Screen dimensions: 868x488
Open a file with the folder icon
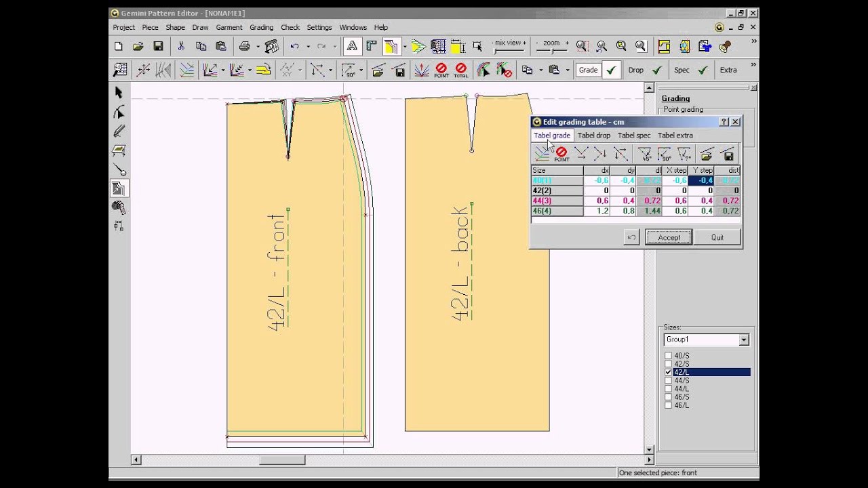pyautogui.click(x=138, y=46)
